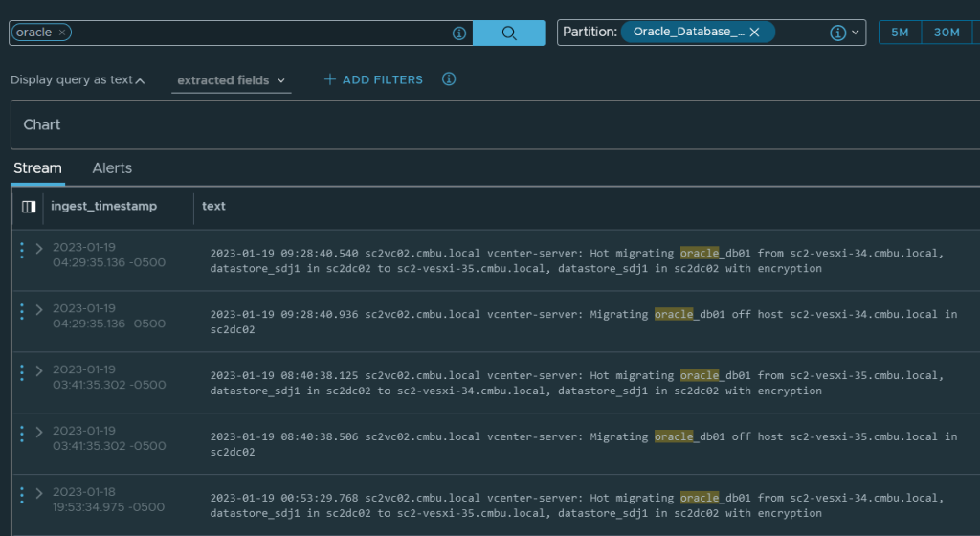Open actions menu for 00:53:29.768 log row
Image resolution: width=980 pixels, height=536 pixels.
tap(22, 495)
